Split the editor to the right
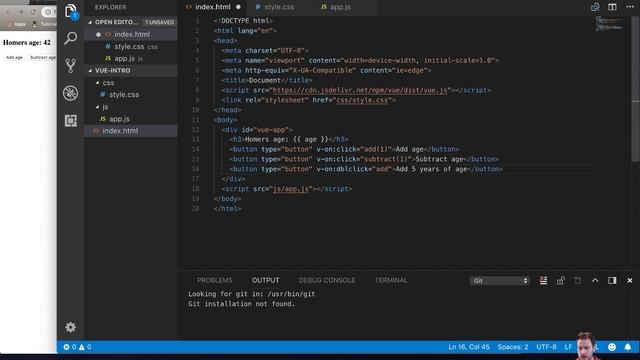 click(612, 7)
